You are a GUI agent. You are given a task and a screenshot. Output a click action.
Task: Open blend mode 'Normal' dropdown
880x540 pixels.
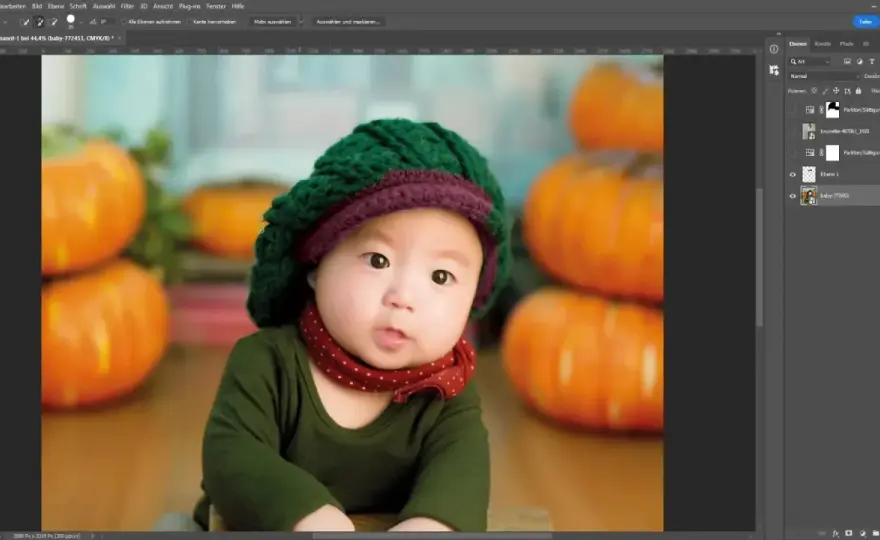(824, 76)
